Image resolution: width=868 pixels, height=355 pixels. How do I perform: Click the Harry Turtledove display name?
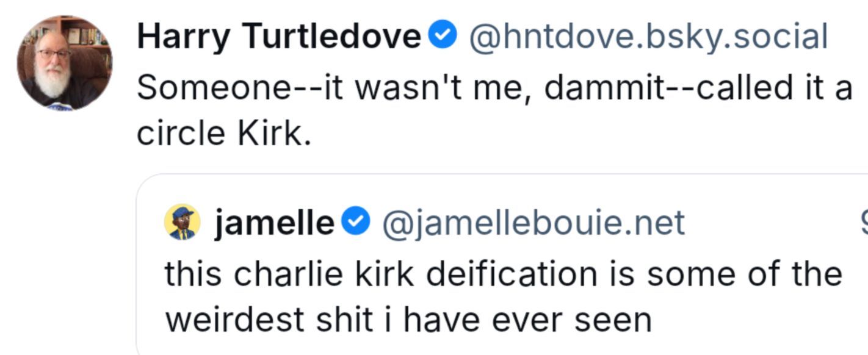pyautogui.click(x=279, y=37)
